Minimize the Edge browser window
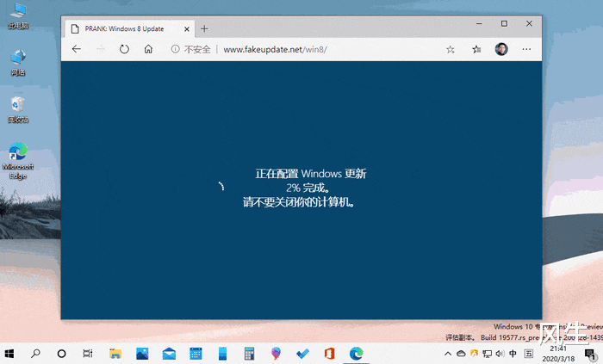Image resolution: width=603 pixels, height=364 pixels. [479, 24]
